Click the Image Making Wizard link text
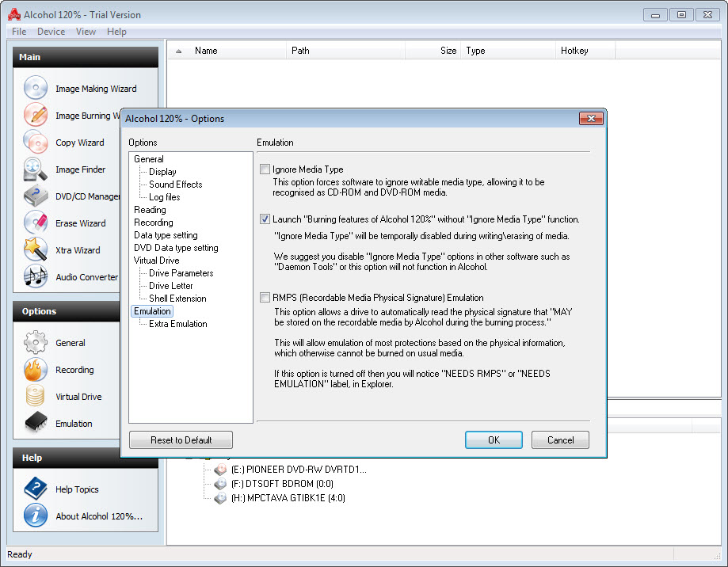This screenshot has width=728, height=567. tap(96, 89)
